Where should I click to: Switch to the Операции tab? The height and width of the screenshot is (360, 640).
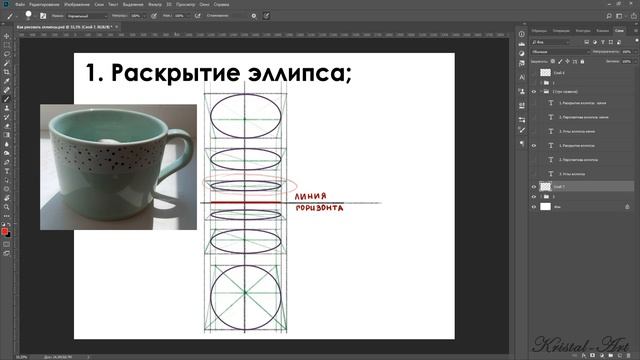[x=561, y=31]
